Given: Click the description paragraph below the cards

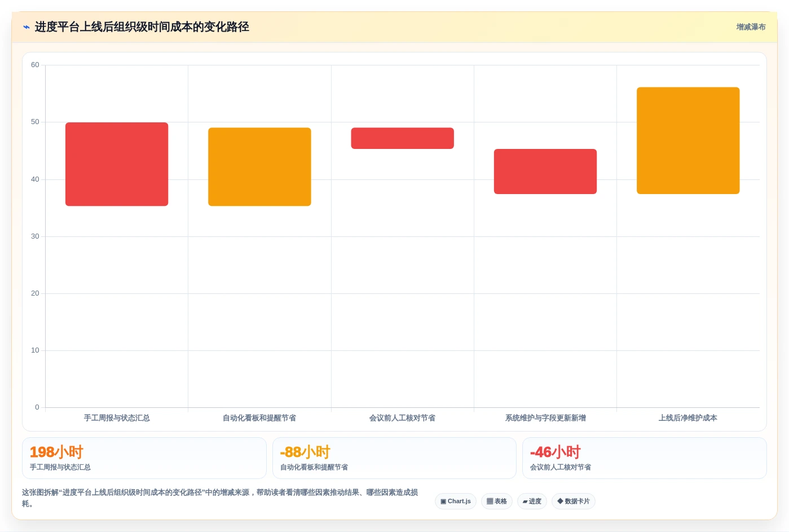Looking at the screenshot, I should click(x=220, y=498).
